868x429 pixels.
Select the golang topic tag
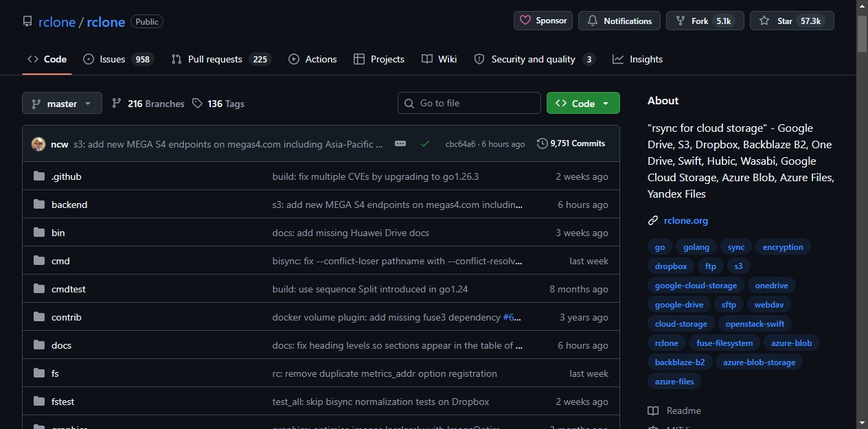[x=696, y=247]
